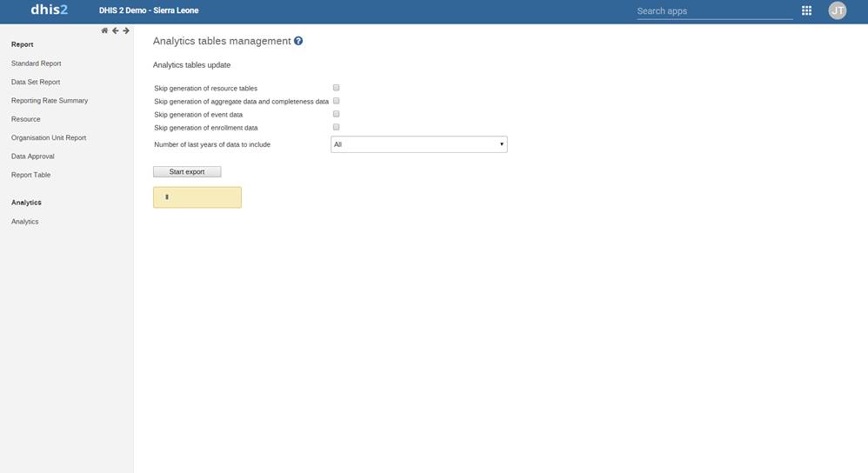Image resolution: width=868 pixels, height=473 pixels.
Task: Check Skip generation of aggregate and completeness data
Action: coord(336,101)
